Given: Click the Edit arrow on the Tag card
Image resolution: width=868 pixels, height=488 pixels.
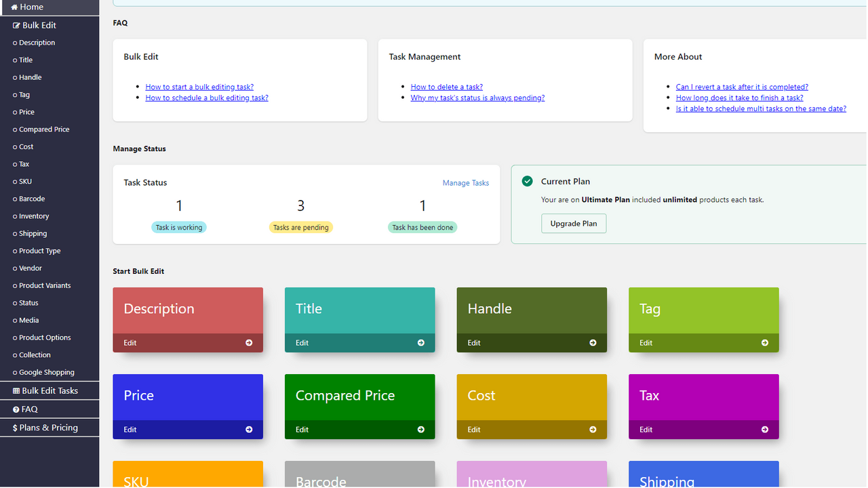Looking at the screenshot, I should point(765,342).
